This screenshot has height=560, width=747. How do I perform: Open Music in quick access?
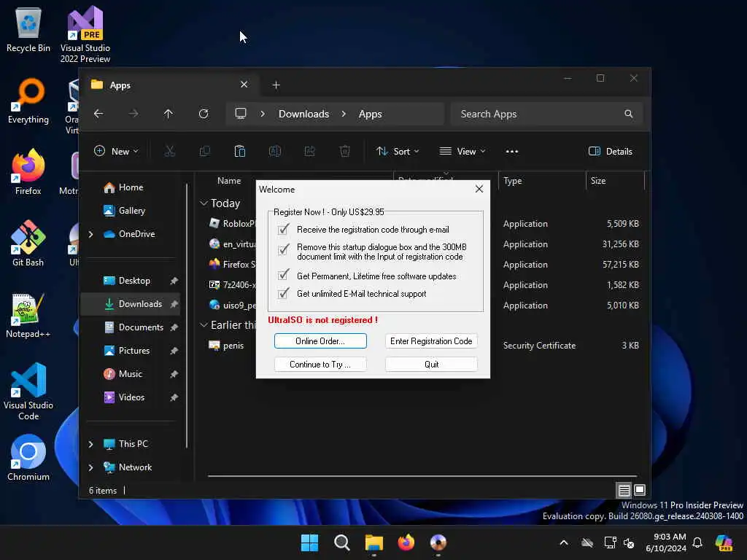(130, 374)
